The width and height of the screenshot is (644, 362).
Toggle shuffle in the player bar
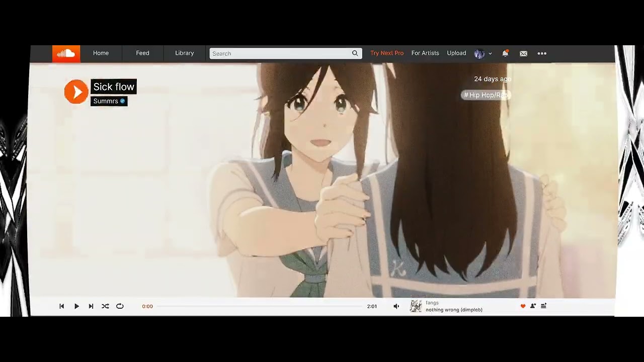[105, 306]
